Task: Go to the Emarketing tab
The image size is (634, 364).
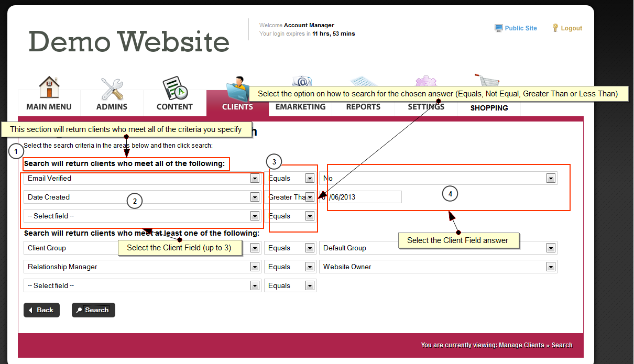Action: pyautogui.click(x=300, y=107)
